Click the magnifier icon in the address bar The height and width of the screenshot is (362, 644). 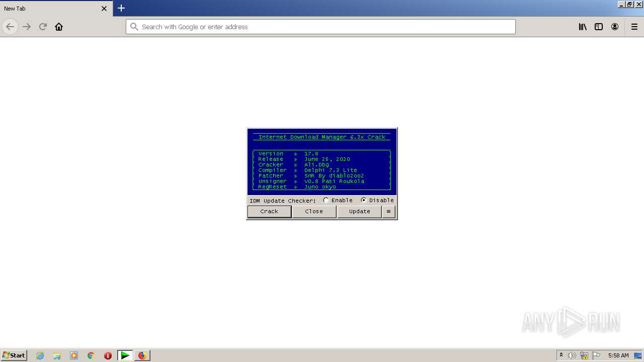(134, 27)
